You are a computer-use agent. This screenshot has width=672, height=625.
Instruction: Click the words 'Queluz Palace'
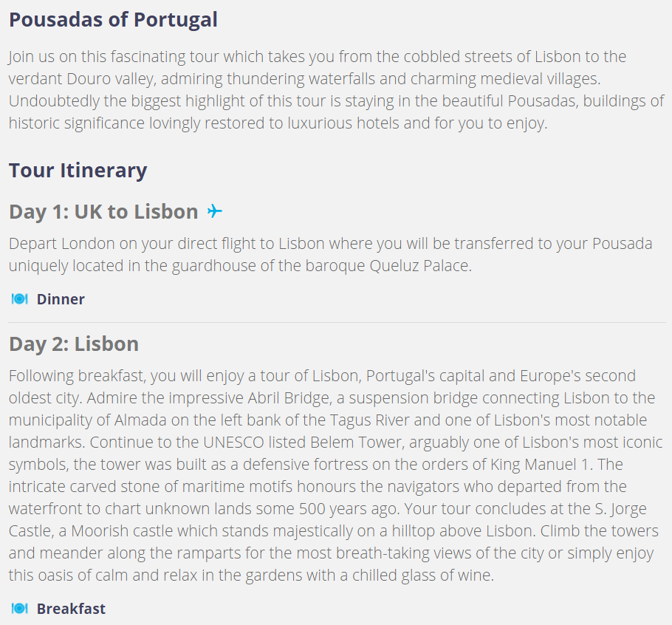(419, 266)
